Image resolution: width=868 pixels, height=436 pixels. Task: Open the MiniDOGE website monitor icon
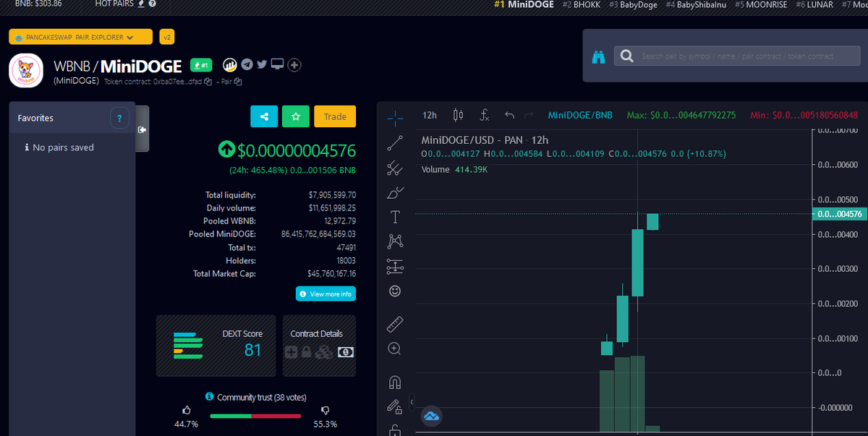point(277,64)
